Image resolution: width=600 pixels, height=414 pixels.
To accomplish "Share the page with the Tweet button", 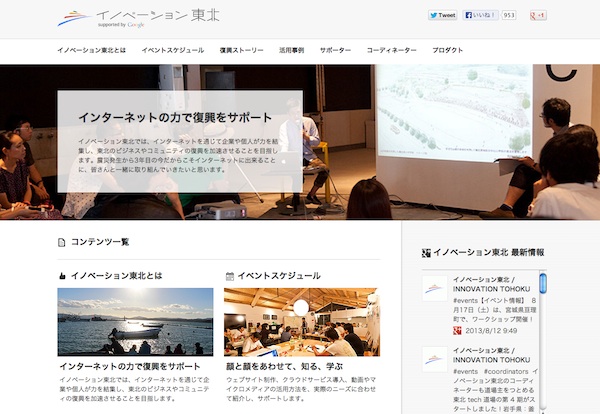I will 443,16.
